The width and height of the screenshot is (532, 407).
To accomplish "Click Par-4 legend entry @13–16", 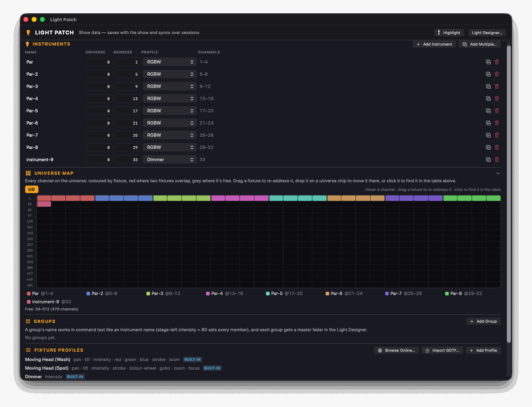I will 225,294.
